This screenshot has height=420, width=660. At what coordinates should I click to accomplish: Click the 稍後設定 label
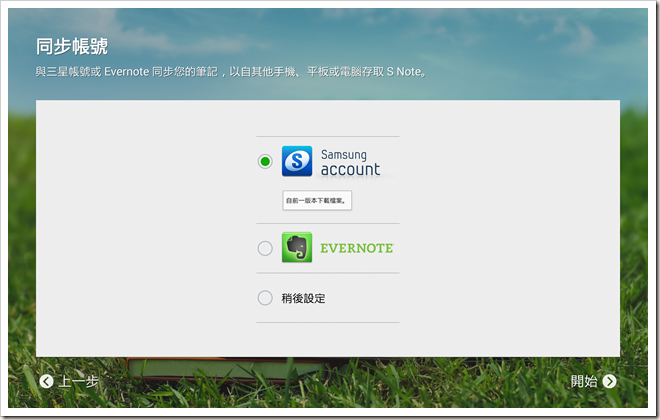[x=303, y=298]
